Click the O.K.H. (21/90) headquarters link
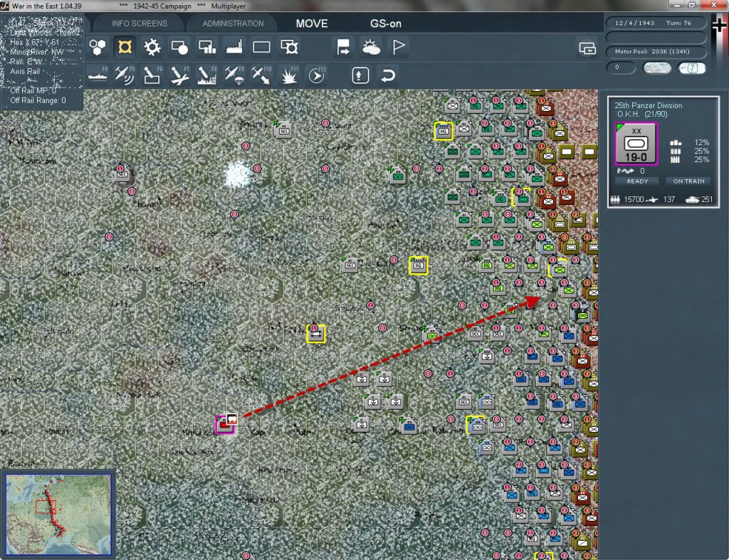 (x=641, y=114)
